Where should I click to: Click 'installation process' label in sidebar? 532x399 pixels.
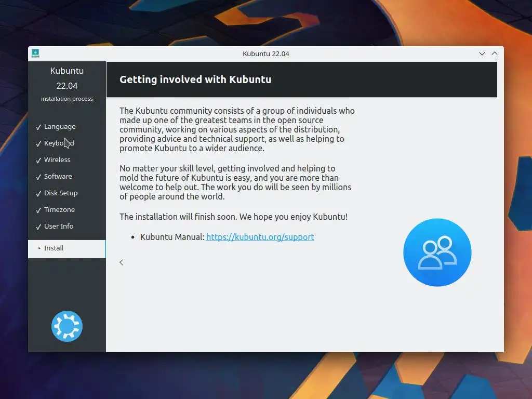pos(67,99)
